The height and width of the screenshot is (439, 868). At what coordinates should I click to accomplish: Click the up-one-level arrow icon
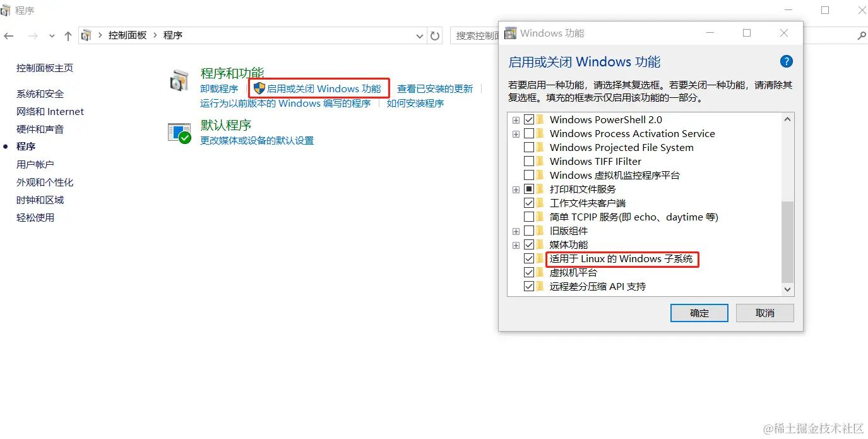pyautogui.click(x=68, y=36)
